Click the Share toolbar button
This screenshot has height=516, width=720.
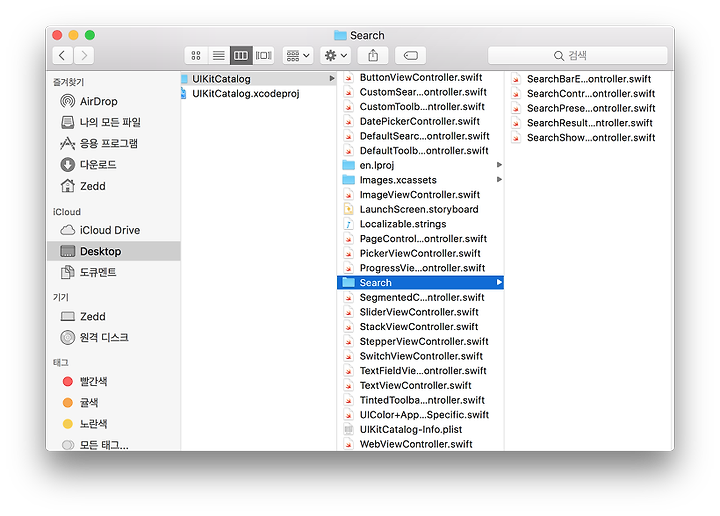pyautogui.click(x=373, y=56)
